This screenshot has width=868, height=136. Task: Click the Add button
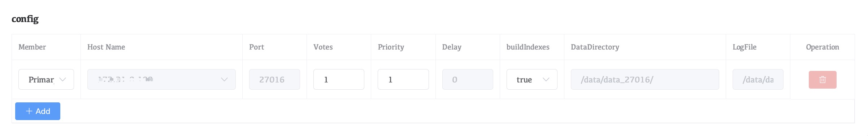pyautogui.click(x=38, y=111)
